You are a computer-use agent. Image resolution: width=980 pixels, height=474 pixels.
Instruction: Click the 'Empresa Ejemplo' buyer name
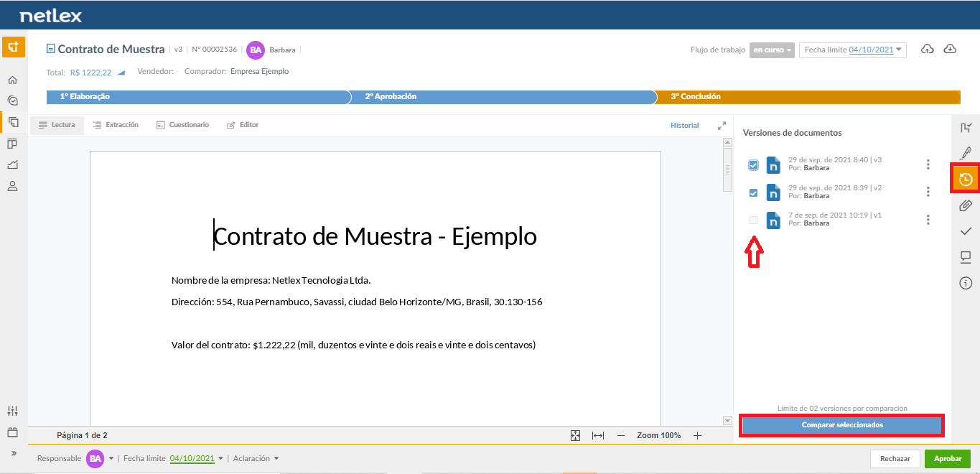pos(259,72)
